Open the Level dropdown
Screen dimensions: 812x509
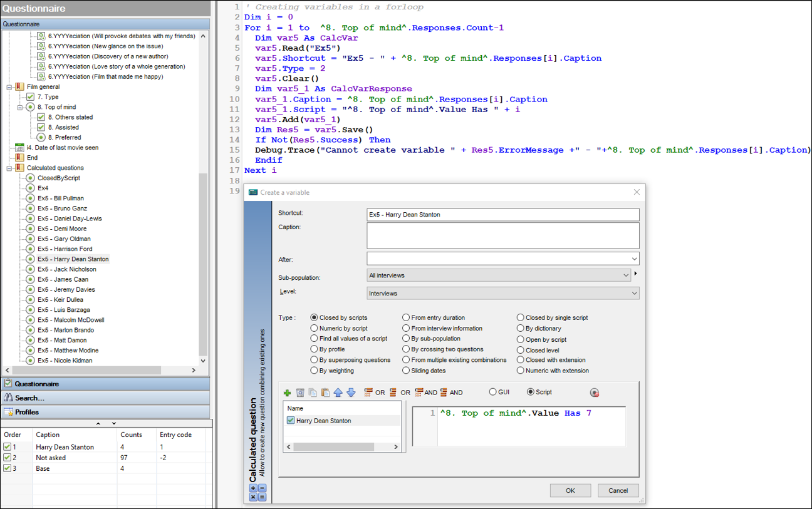(635, 293)
